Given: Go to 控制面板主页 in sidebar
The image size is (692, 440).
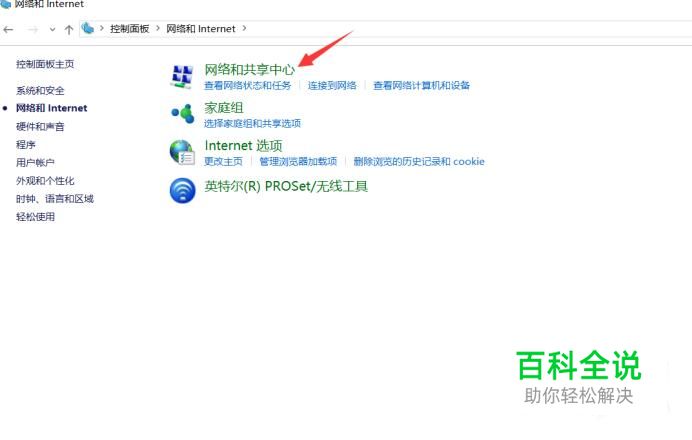Looking at the screenshot, I should click(45, 64).
